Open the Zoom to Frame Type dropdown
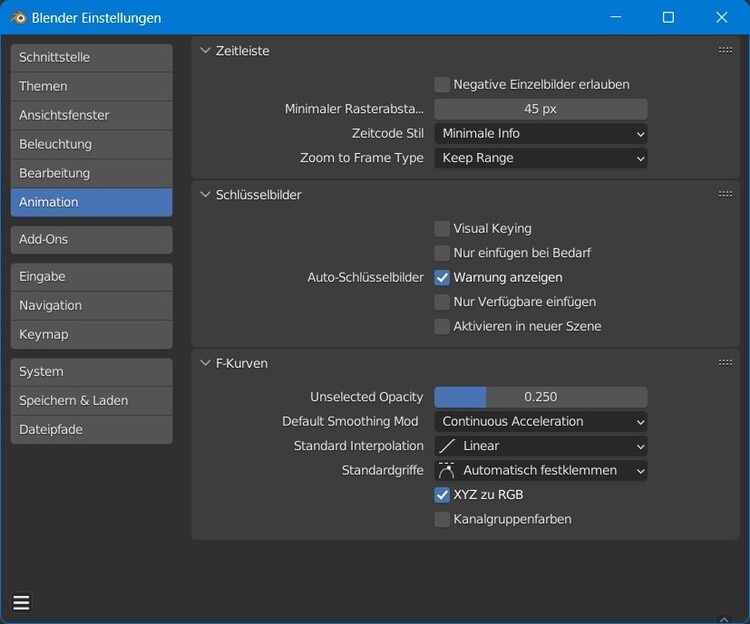750x624 pixels. (540, 158)
